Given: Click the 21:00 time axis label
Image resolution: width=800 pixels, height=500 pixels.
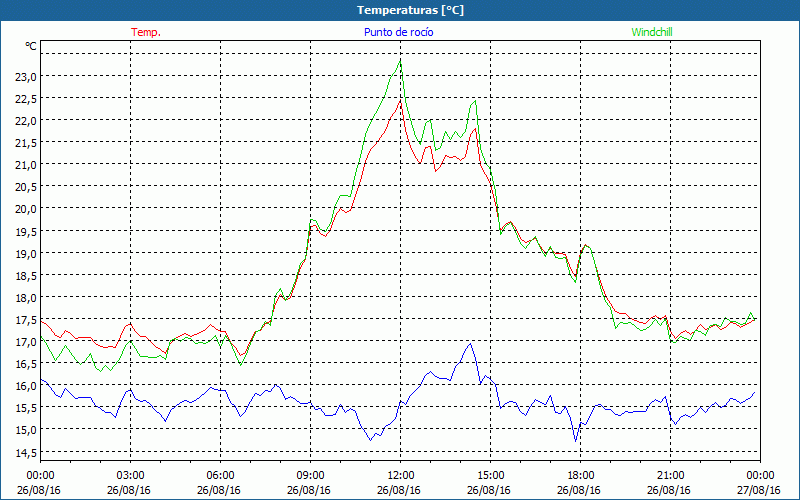Looking at the screenshot, I should [x=670, y=476].
